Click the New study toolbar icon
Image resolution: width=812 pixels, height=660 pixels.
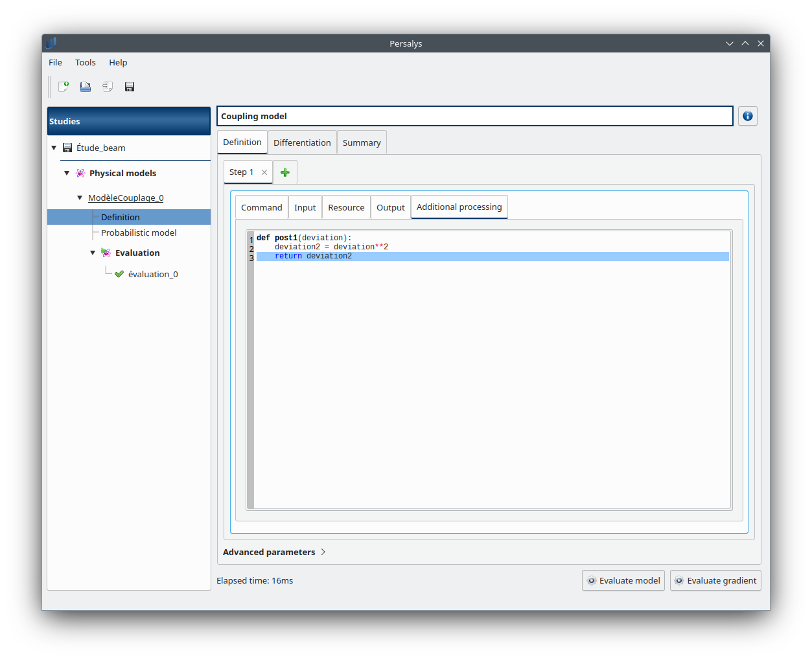64,87
